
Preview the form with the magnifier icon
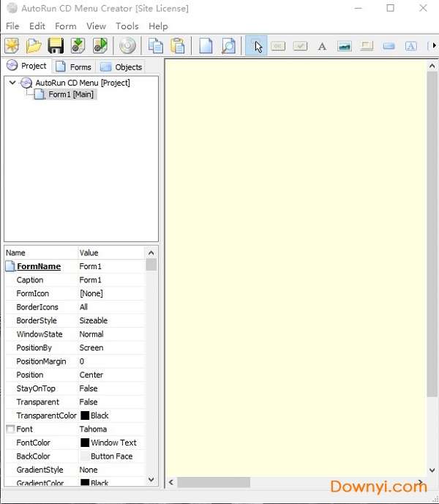point(228,45)
